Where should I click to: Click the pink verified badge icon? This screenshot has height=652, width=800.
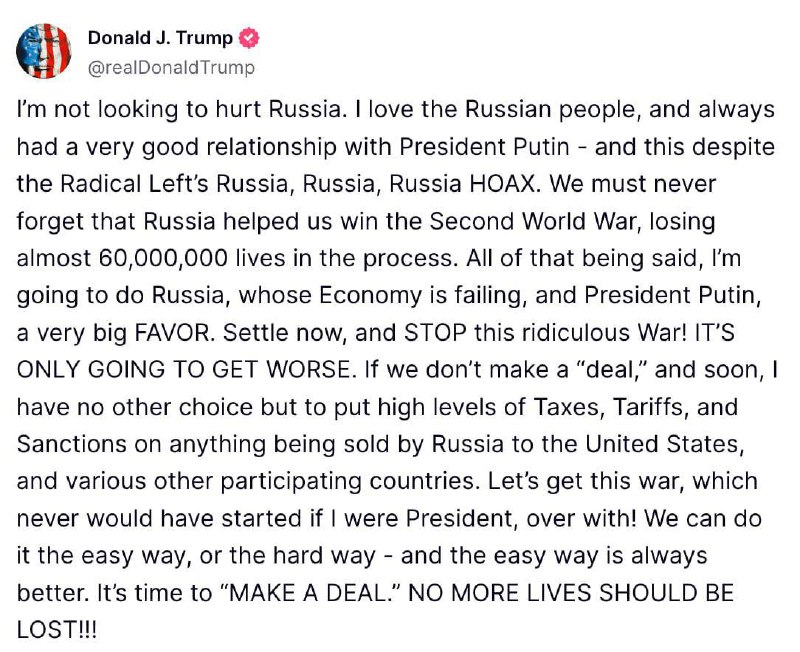tap(249, 39)
